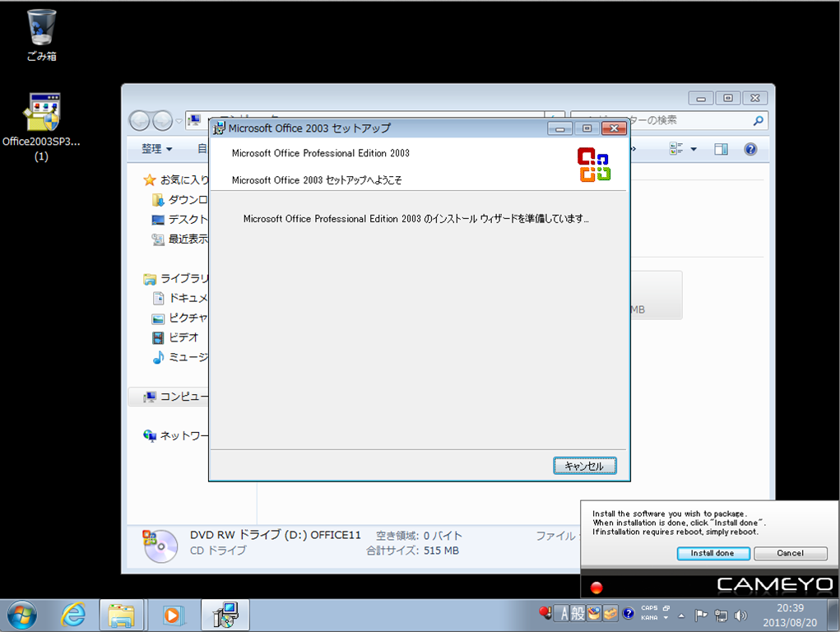Click 'DVD RW ドライブ (D:) OFFICE11' text
This screenshot has width=840, height=632.
tap(276, 535)
